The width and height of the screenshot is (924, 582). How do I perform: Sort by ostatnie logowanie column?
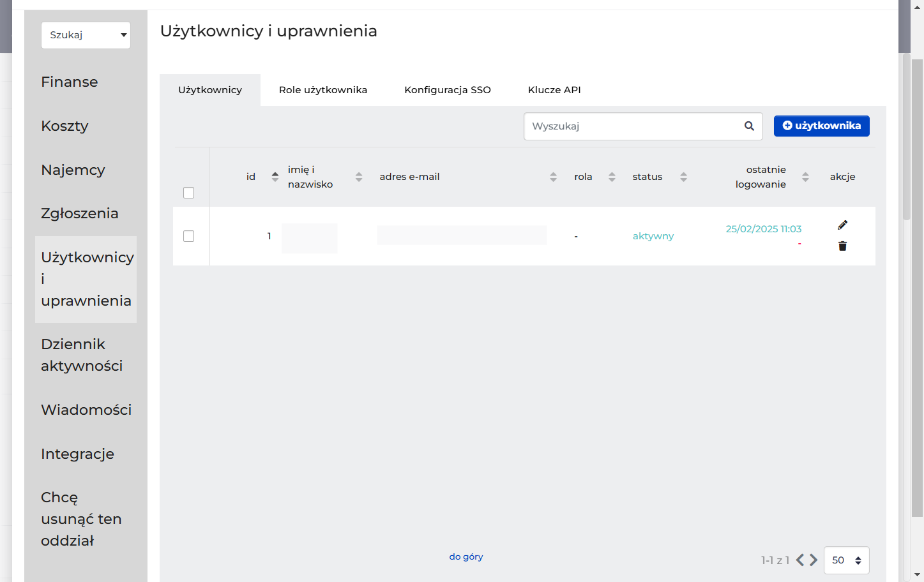805,177
